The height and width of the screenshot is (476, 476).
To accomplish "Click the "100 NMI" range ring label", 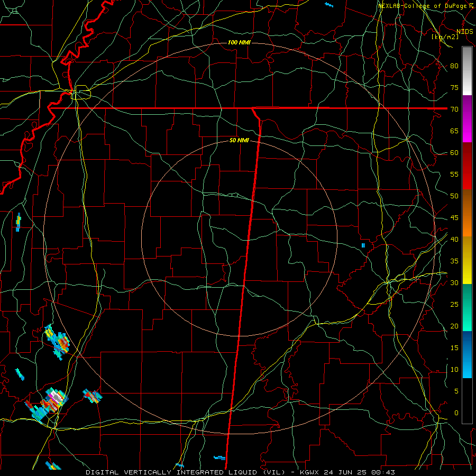I will click(239, 42).
